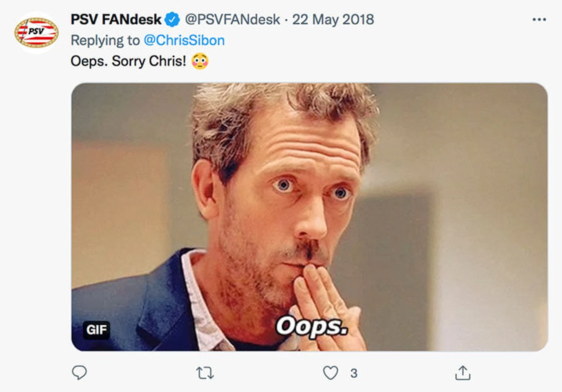The image size is (562, 392).
Task: Click the blue verified badge
Action: coord(172,20)
